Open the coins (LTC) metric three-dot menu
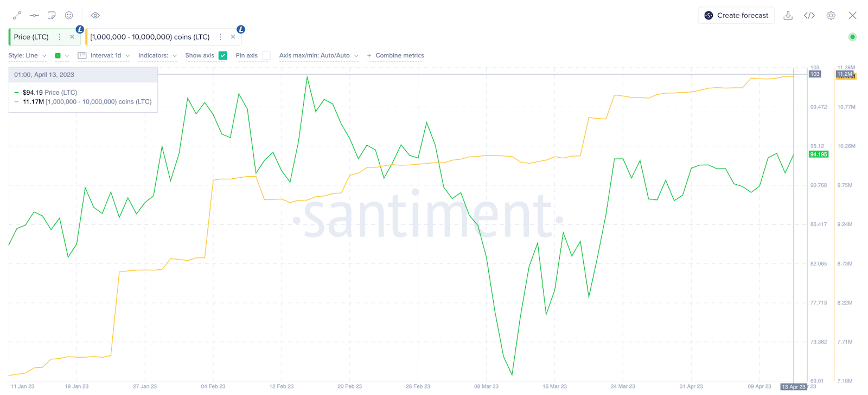Image resolution: width=868 pixels, height=395 pixels. 220,37
